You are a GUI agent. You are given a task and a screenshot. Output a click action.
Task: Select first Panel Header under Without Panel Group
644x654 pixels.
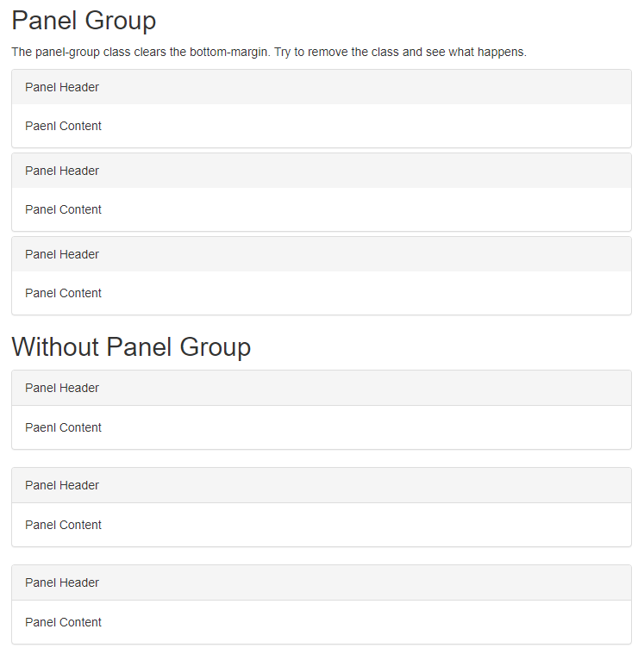click(62, 388)
